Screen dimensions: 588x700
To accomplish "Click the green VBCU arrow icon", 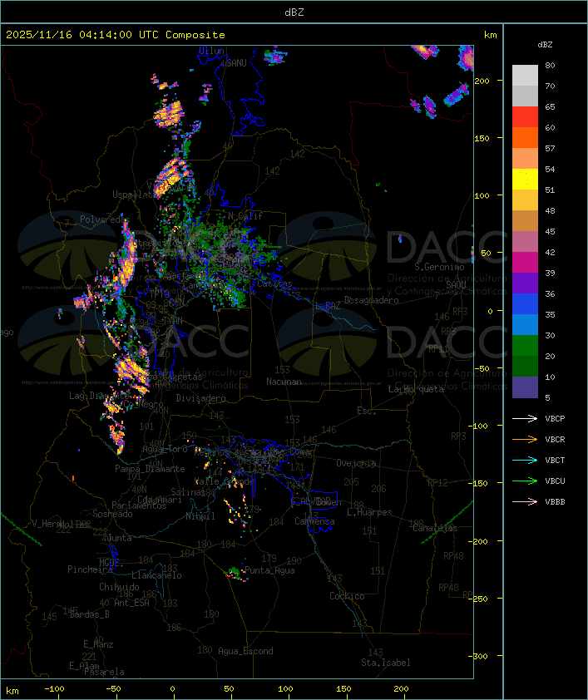I will click(525, 481).
